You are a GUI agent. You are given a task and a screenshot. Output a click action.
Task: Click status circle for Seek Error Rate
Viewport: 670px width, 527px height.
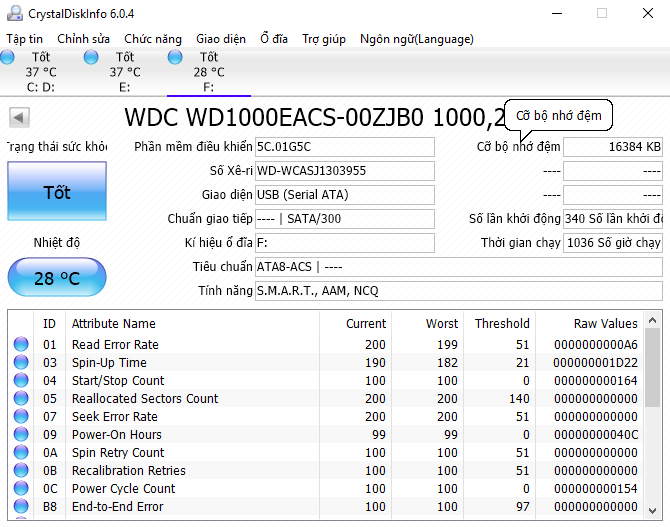coord(21,416)
